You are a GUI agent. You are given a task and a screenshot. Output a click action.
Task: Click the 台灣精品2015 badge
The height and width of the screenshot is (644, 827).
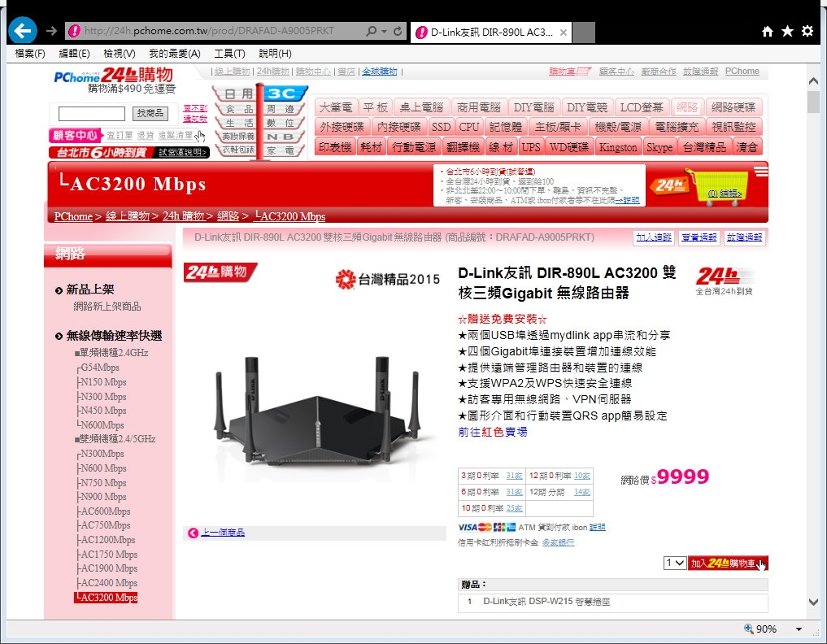(x=388, y=279)
